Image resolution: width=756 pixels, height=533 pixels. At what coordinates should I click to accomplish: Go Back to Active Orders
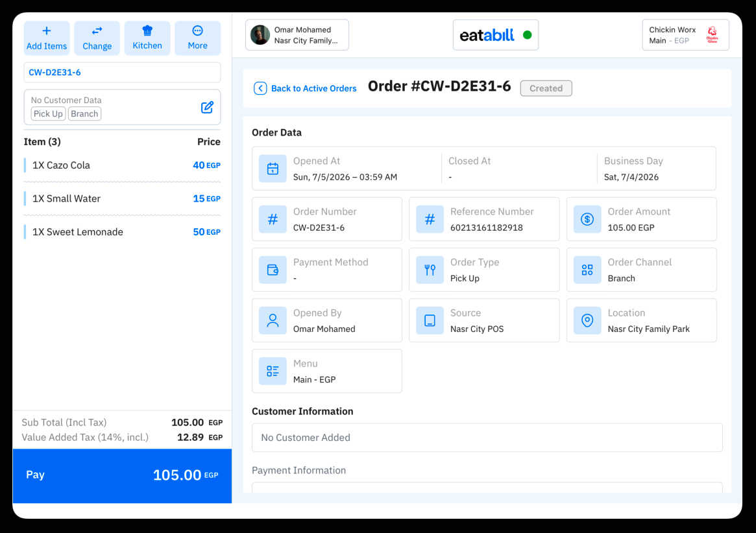click(x=305, y=88)
